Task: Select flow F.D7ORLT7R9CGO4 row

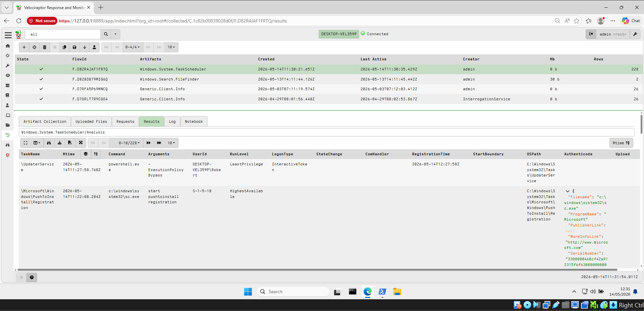Action: point(329,99)
